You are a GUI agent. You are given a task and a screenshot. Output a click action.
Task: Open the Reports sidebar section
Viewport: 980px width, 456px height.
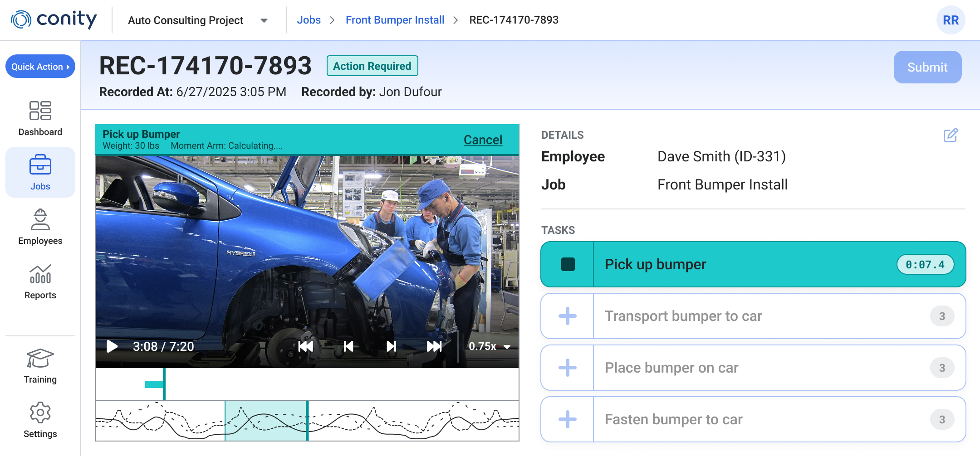pyautogui.click(x=40, y=281)
